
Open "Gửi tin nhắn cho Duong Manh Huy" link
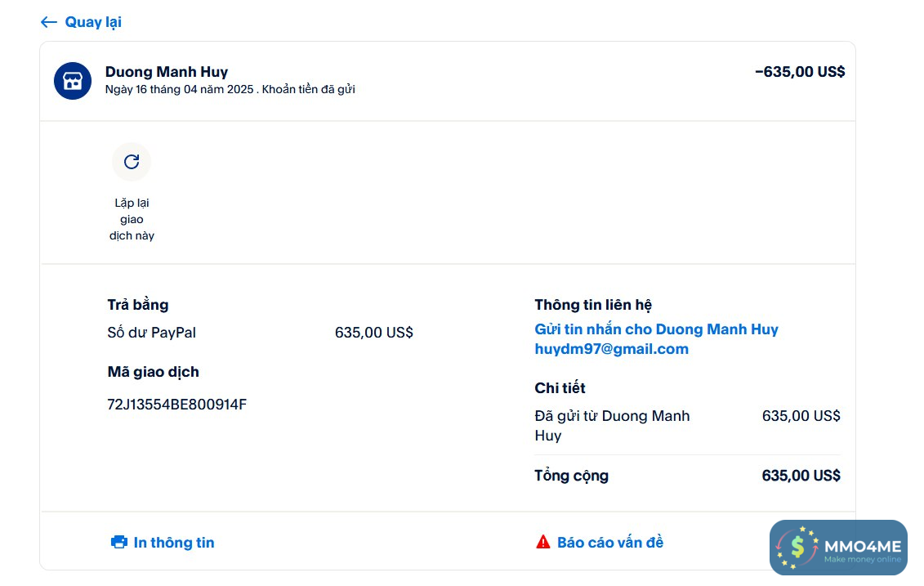(x=656, y=329)
